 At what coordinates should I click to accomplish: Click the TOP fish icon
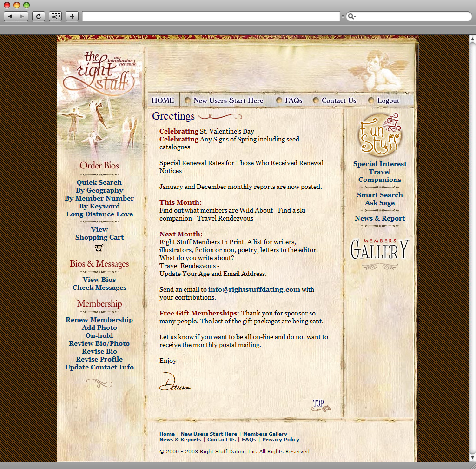click(320, 406)
